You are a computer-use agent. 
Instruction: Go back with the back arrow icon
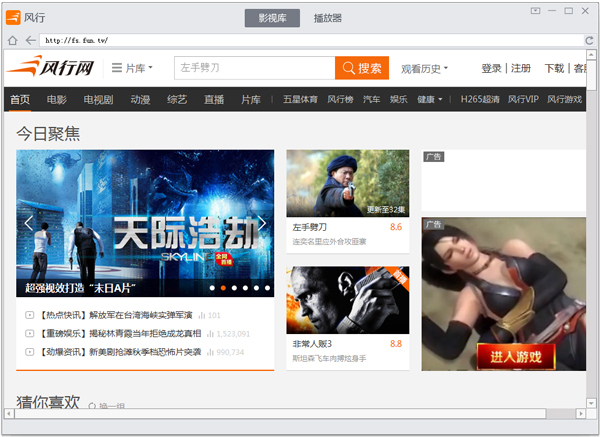click(x=31, y=40)
